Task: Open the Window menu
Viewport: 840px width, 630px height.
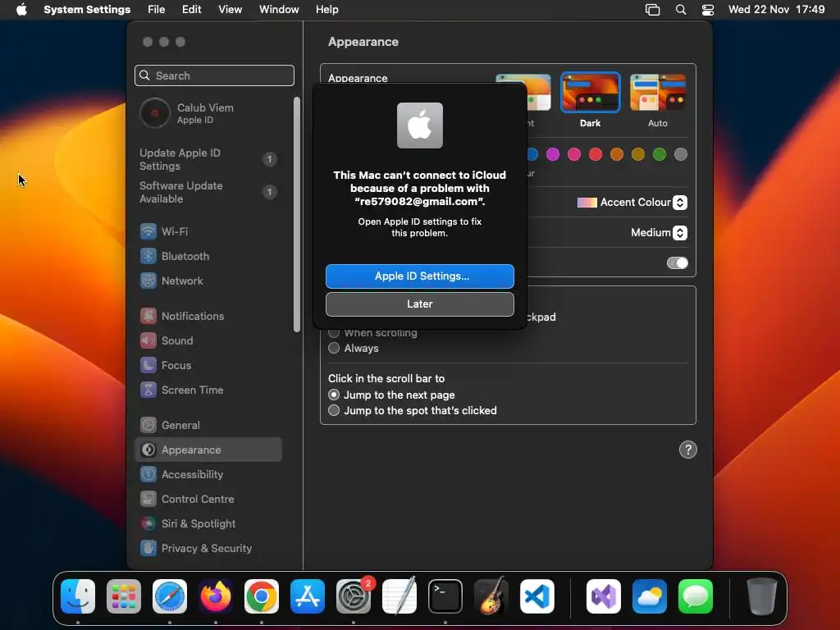Action: point(279,10)
